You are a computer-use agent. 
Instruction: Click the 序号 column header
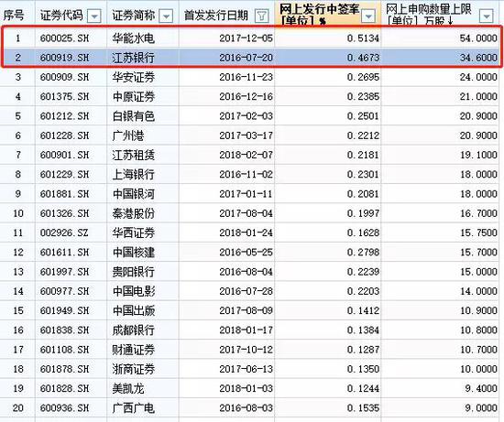(x=14, y=16)
